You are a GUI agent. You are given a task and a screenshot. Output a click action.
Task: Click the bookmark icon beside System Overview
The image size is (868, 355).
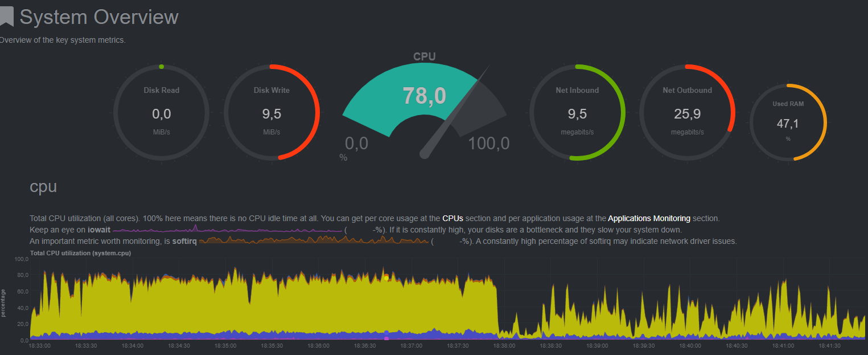(6, 17)
